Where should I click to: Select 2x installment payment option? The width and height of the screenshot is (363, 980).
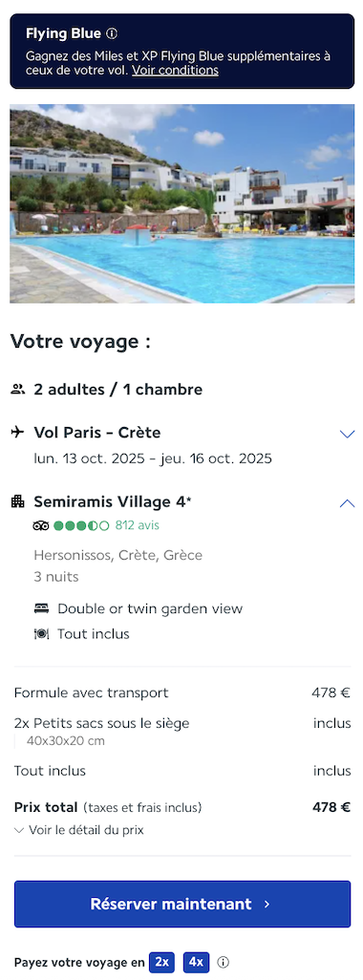(161, 962)
